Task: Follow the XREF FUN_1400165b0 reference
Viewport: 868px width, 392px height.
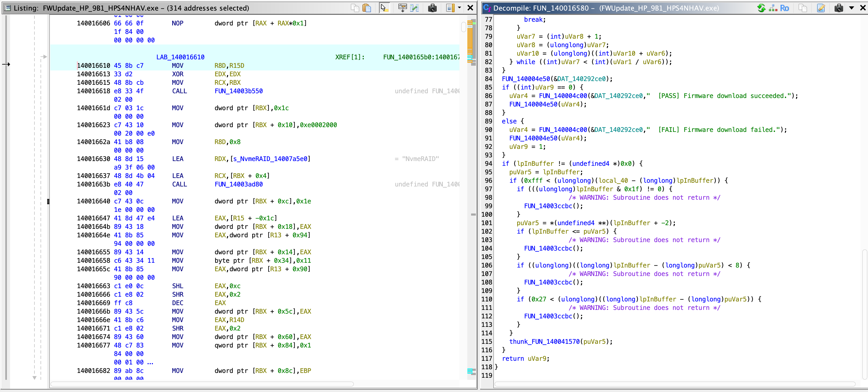Action: (421, 57)
